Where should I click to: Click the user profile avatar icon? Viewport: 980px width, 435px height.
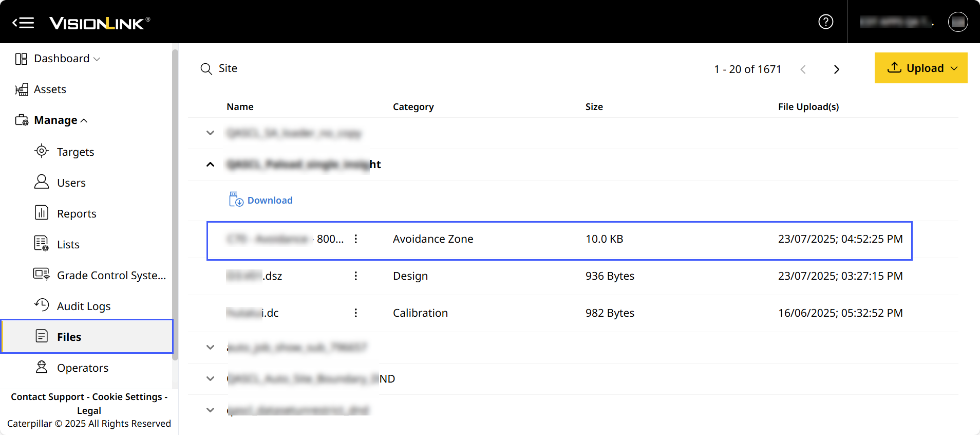coord(957,22)
